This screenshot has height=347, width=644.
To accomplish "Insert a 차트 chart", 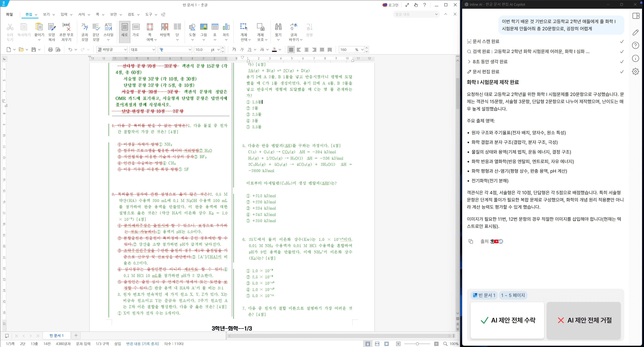I will tap(226, 27).
